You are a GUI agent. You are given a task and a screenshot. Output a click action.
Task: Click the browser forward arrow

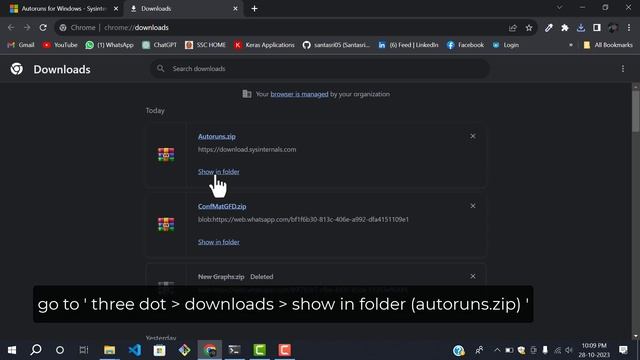click(27, 28)
